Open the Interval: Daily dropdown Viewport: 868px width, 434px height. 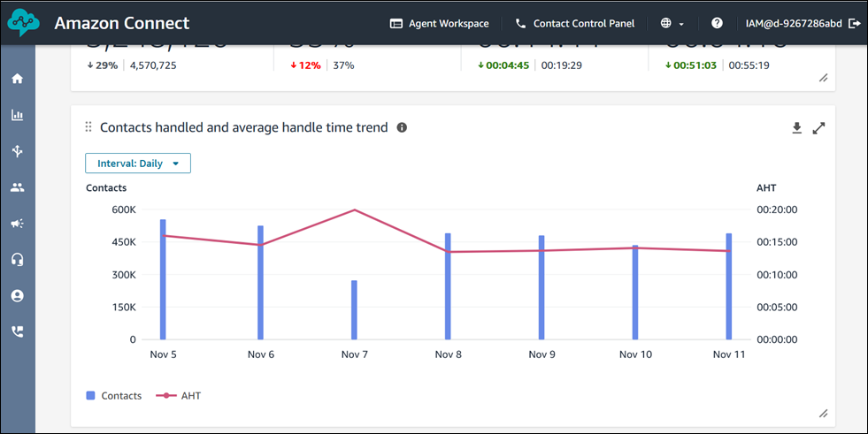[x=138, y=164]
